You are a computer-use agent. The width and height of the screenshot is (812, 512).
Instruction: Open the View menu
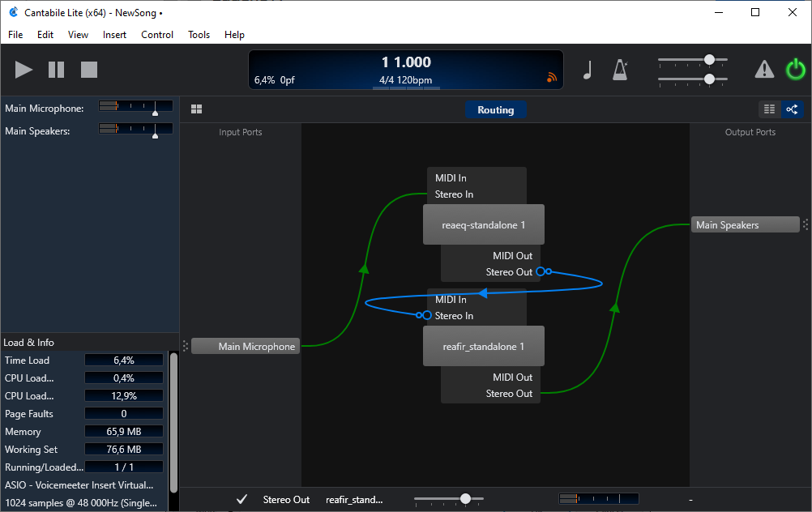pos(78,35)
